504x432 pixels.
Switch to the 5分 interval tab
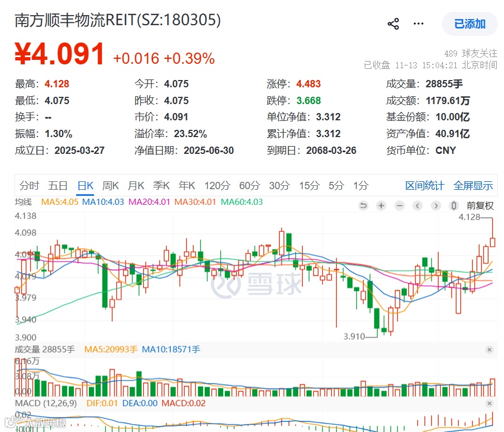tap(337, 185)
